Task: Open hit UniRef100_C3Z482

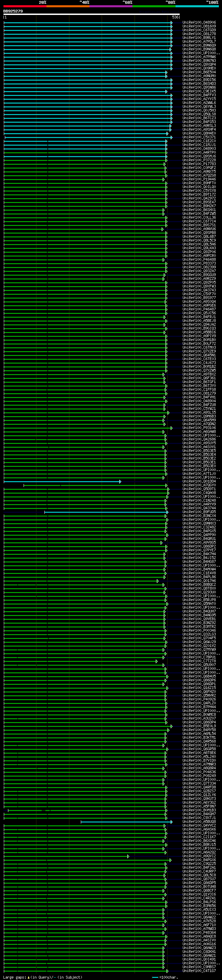Action: coord(199,527)
